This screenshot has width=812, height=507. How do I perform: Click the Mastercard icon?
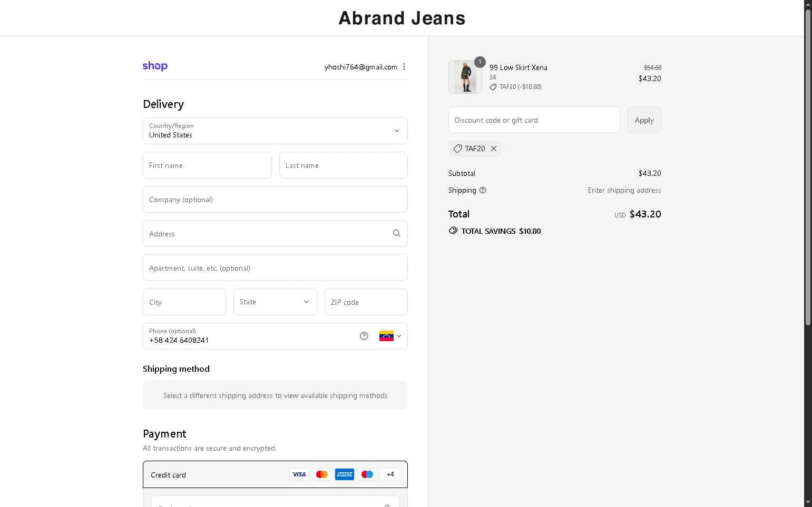[x=322, y=474]
